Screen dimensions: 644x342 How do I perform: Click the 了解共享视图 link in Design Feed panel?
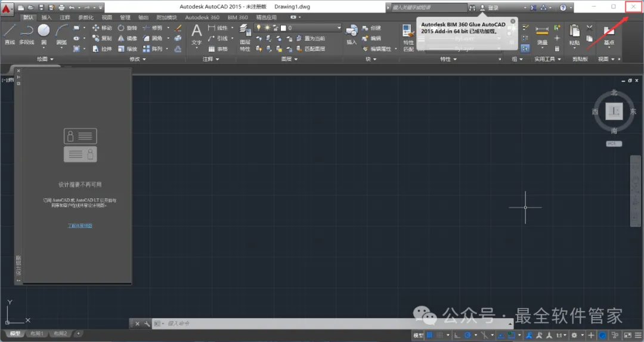[x=80, y=225]
